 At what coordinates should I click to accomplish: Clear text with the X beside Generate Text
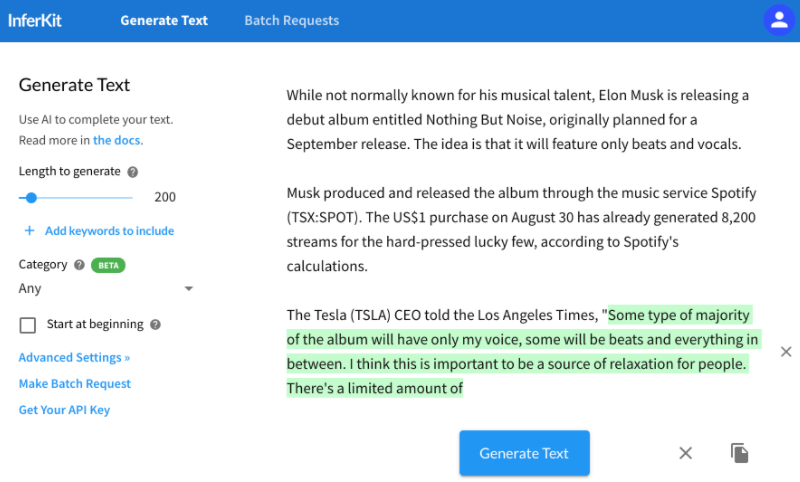click(685, 453)
